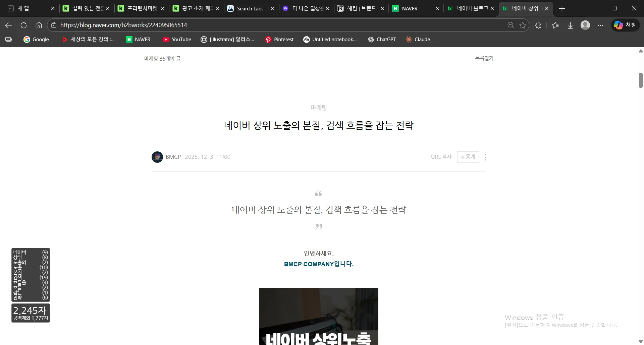Open the Extensions puzzle icon
Image resolution: width=644 pixels, height=345 pixels.
click(538, 25)
